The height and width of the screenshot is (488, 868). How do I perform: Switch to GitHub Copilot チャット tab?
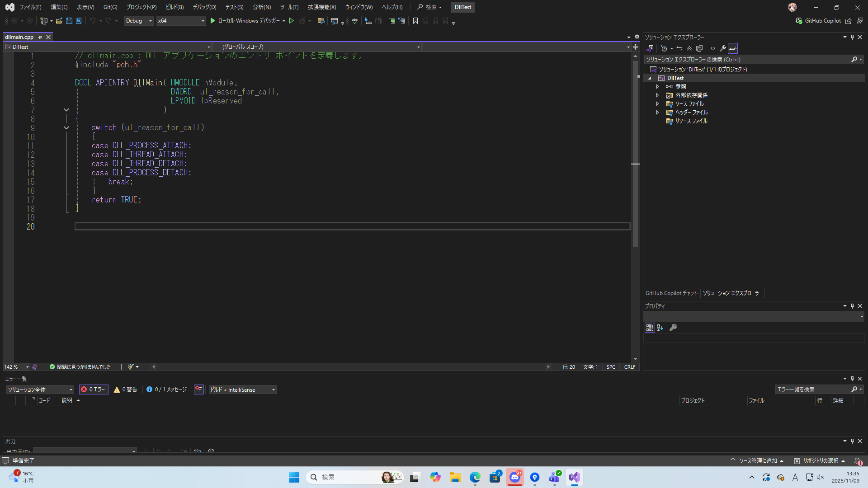click(671, 293)
